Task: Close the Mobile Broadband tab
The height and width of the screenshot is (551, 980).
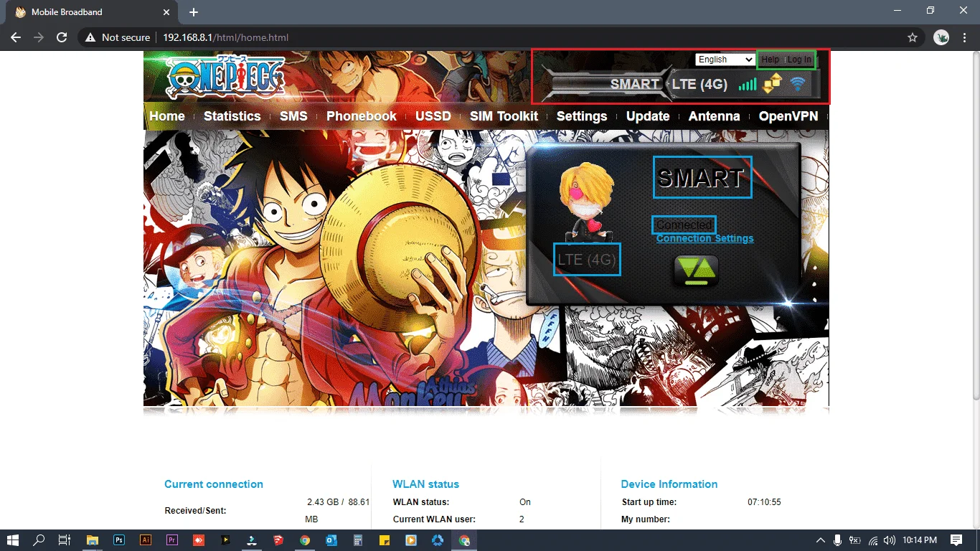Action: 166,12
